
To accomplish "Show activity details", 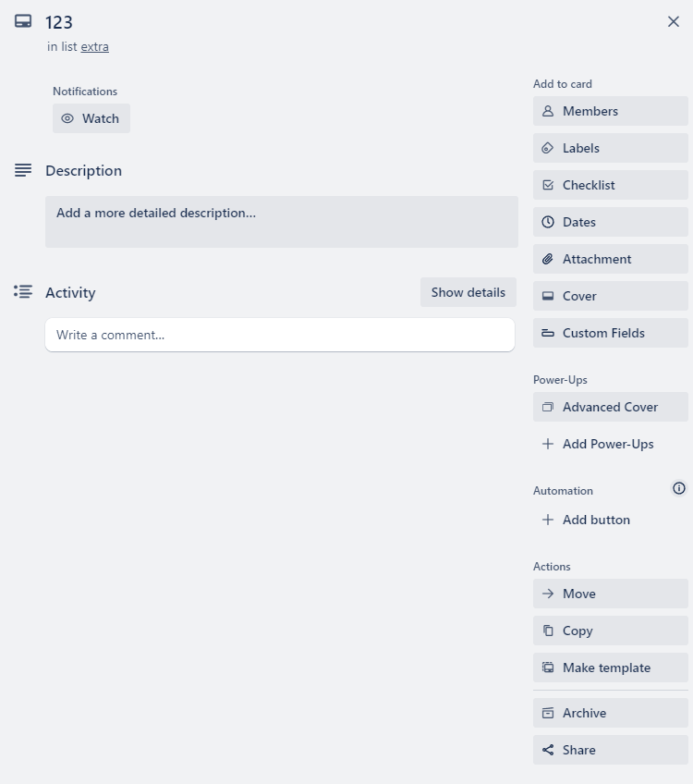I will pos(468,292).
